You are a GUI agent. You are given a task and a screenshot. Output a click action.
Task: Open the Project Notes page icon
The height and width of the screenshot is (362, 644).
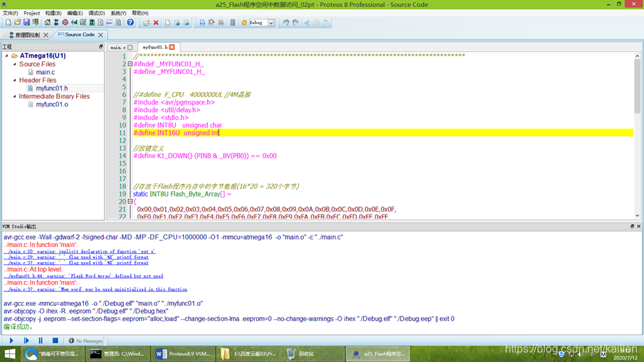[118, 23]
